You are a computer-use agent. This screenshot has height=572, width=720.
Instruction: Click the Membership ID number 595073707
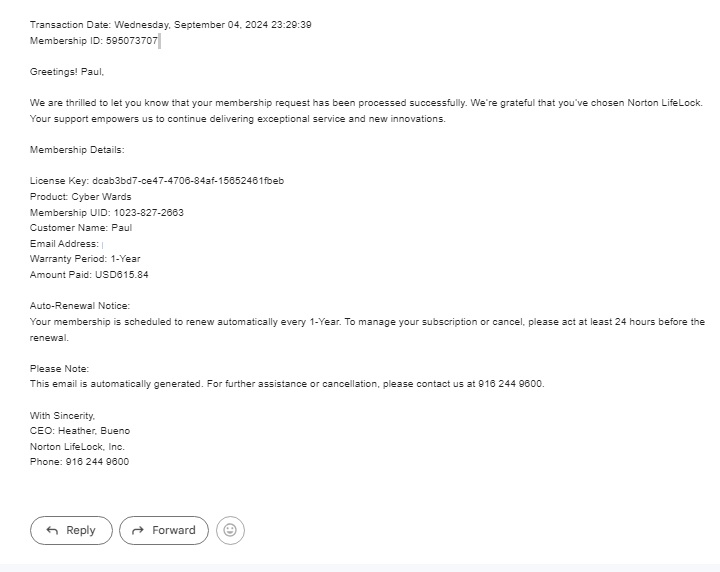pos(132,41)
